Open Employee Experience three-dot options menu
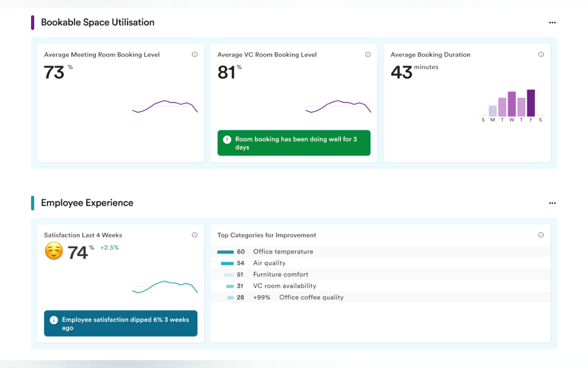 click(552, 203)
